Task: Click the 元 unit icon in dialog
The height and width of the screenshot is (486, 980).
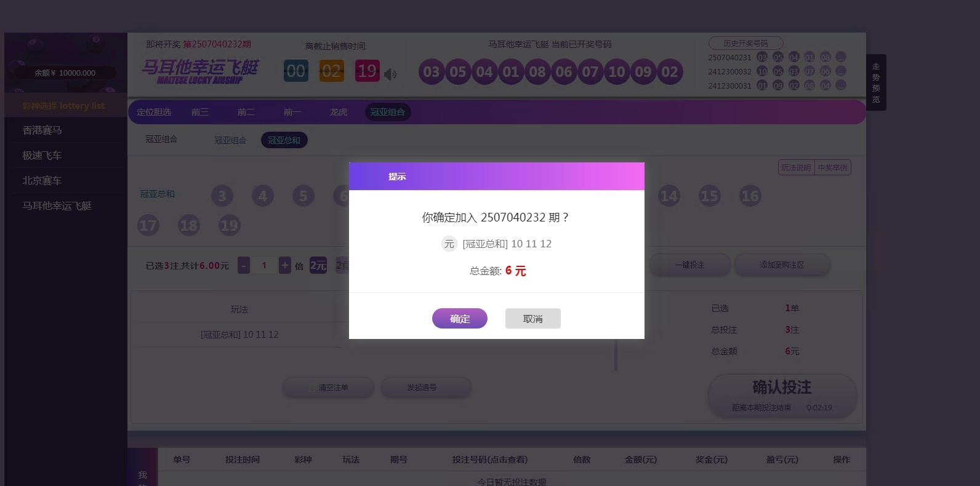Action: coord(449,244)
